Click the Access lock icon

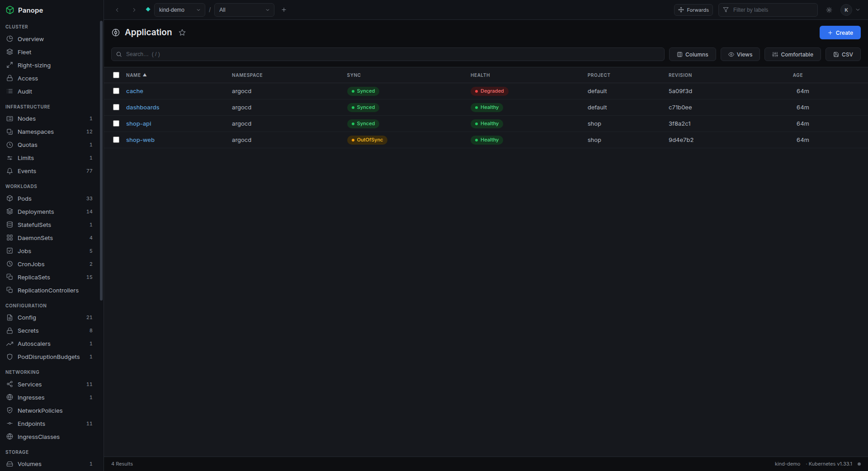(9, 78)
